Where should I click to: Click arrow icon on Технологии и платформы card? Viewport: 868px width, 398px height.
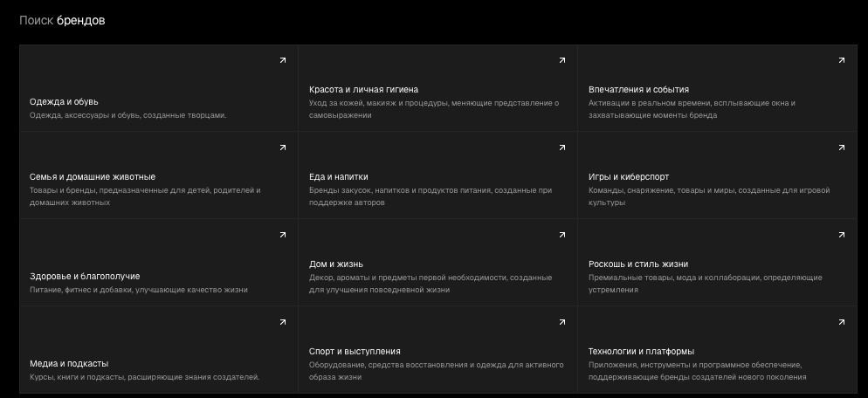pos(841,322)
